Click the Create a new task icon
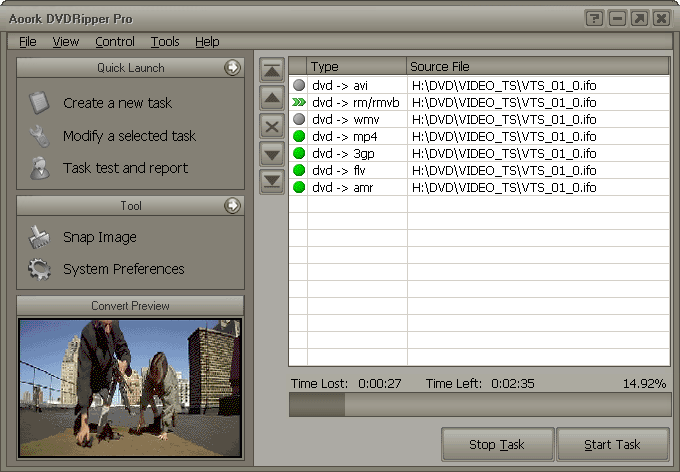680x472 pixels. [39, 103]
